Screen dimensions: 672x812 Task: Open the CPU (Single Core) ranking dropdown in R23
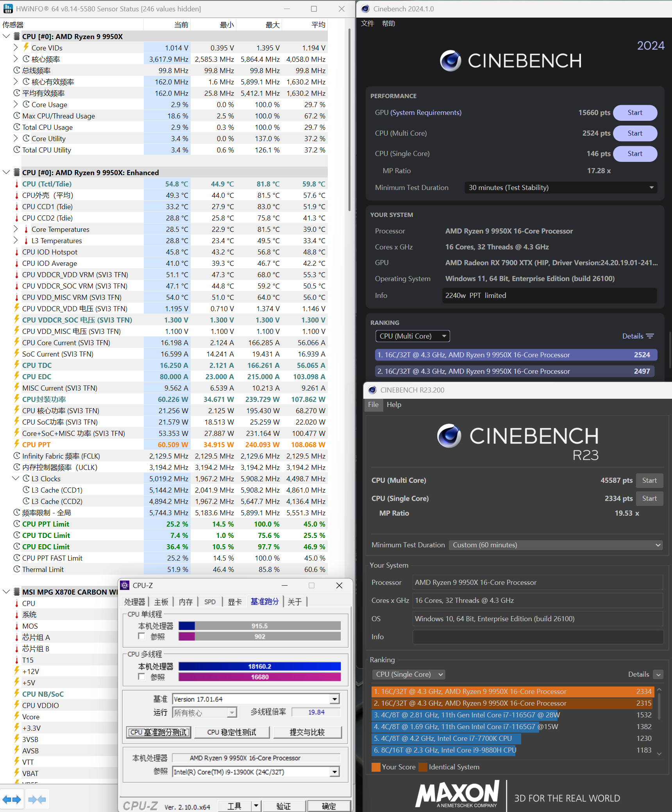point(409,674)
